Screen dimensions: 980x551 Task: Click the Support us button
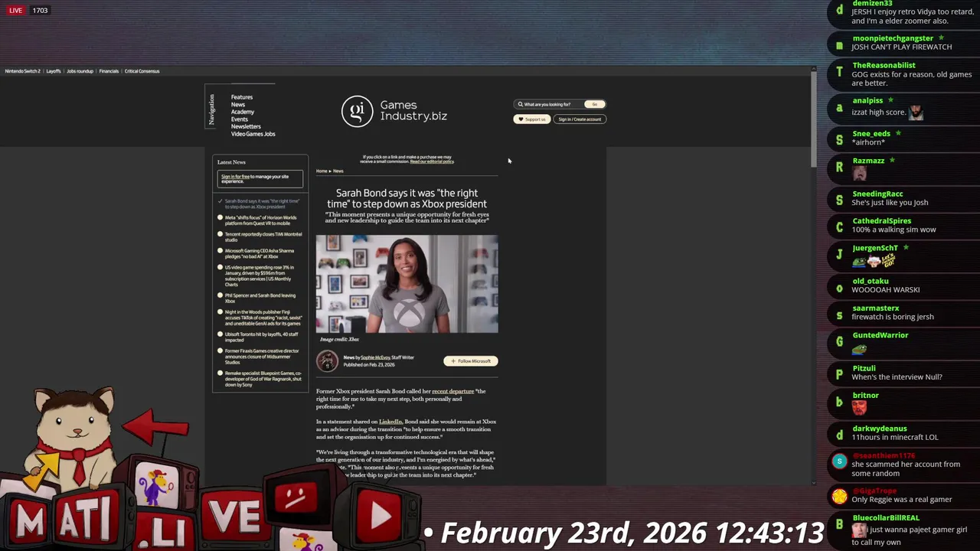point(532,119)
